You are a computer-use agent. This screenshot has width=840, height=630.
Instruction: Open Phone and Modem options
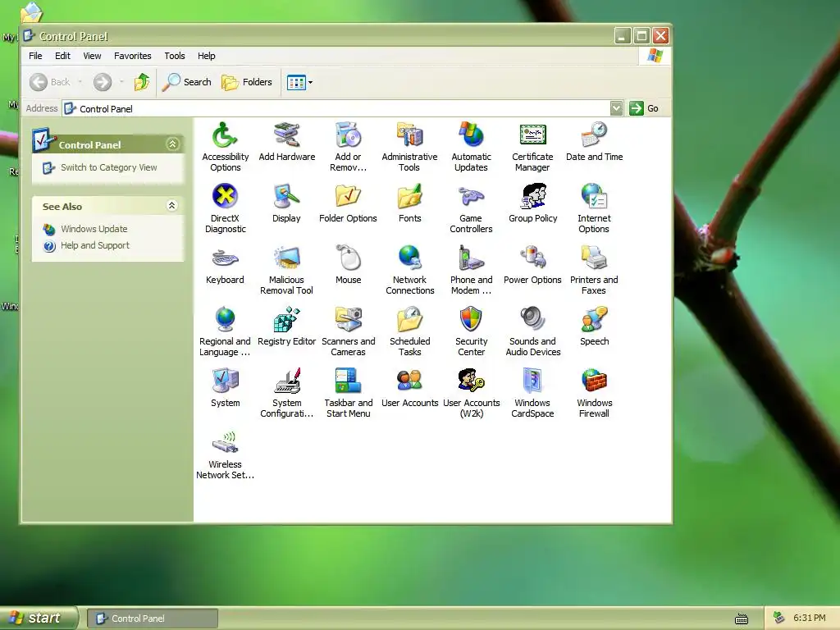click(x=472, y=269)
